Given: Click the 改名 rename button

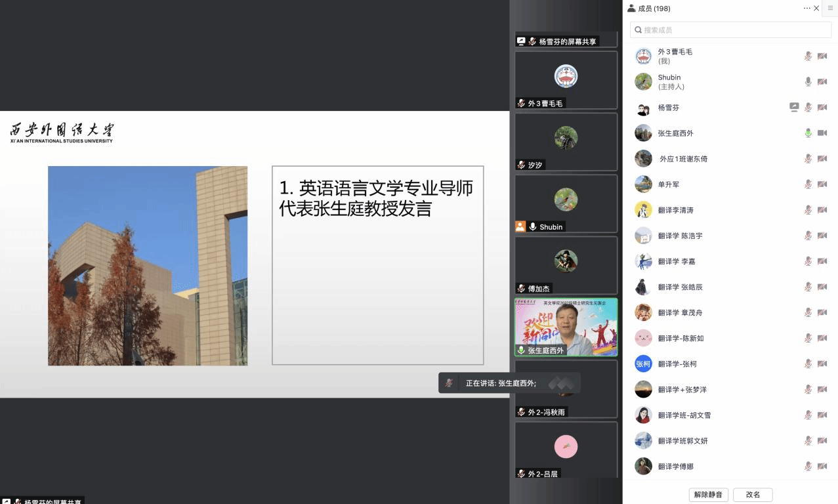Looking at the screenshot, I should coord(753,495).
